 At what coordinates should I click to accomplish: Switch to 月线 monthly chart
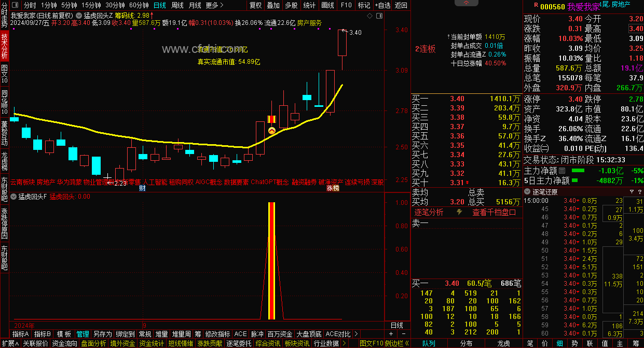click(195, 5)
